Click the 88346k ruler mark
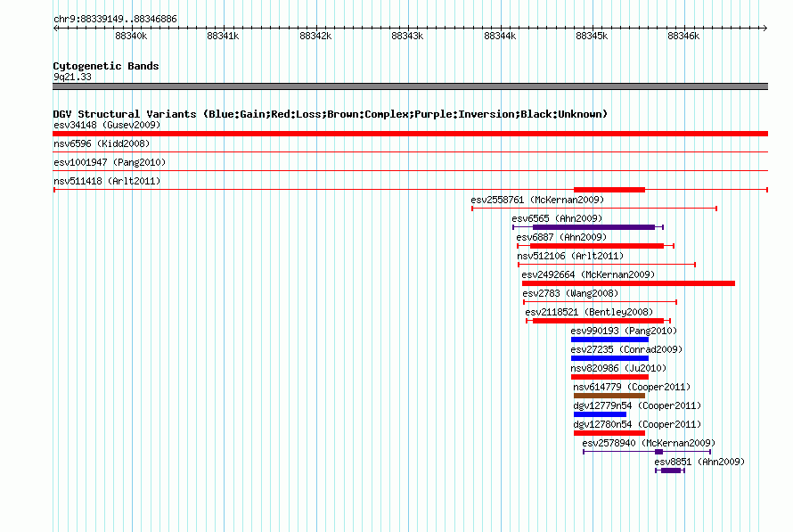The image size is (793, 532). point(683,36)
